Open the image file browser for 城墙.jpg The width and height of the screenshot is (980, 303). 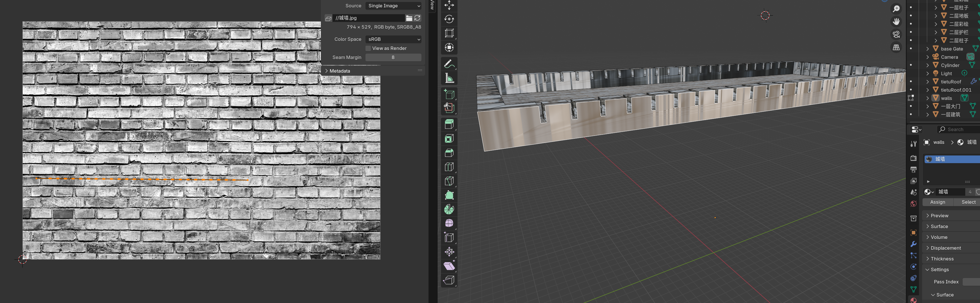(409, 18)
